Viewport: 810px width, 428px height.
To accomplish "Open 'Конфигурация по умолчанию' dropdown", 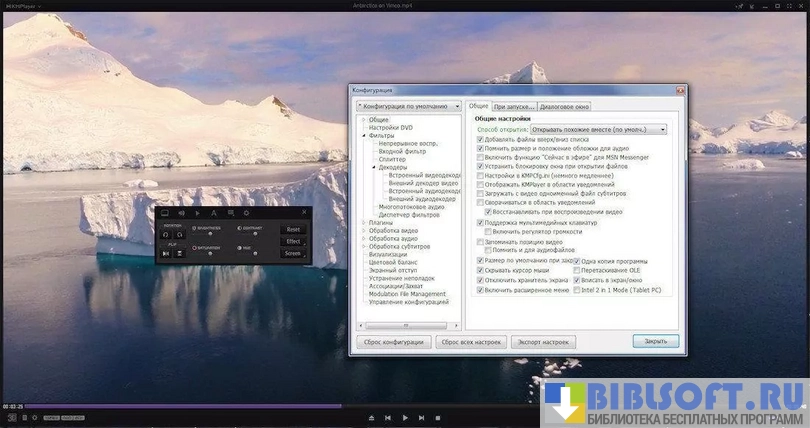I will (409, 106).
